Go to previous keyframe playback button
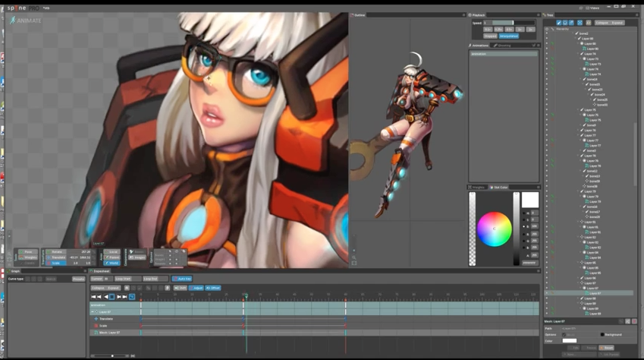Viewport: 644px width, 360px height. click(99, 297)
